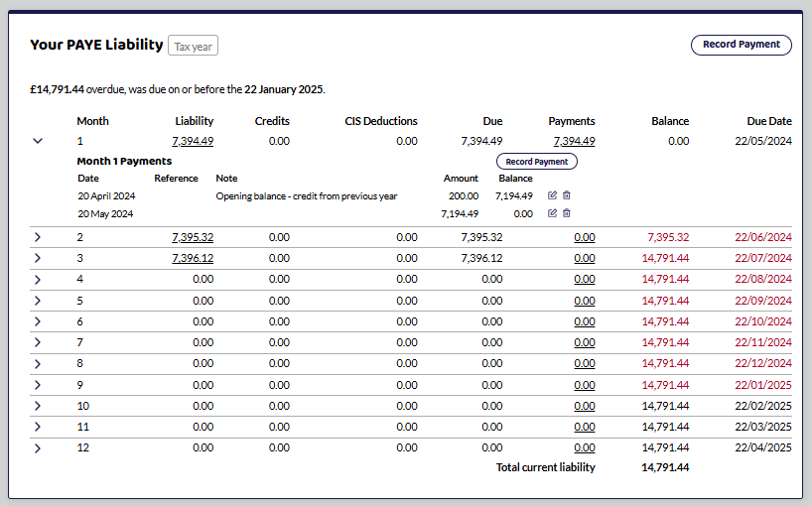Click Record Payment in Month 1 Payments
The height and width of the screenshot is (506, 812).
coord(536,162)
